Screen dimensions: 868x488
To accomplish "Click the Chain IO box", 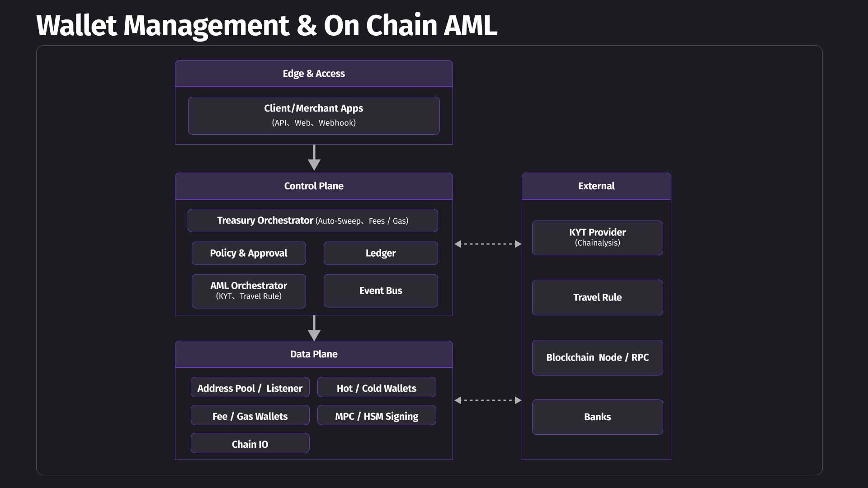I will (250, 443).
